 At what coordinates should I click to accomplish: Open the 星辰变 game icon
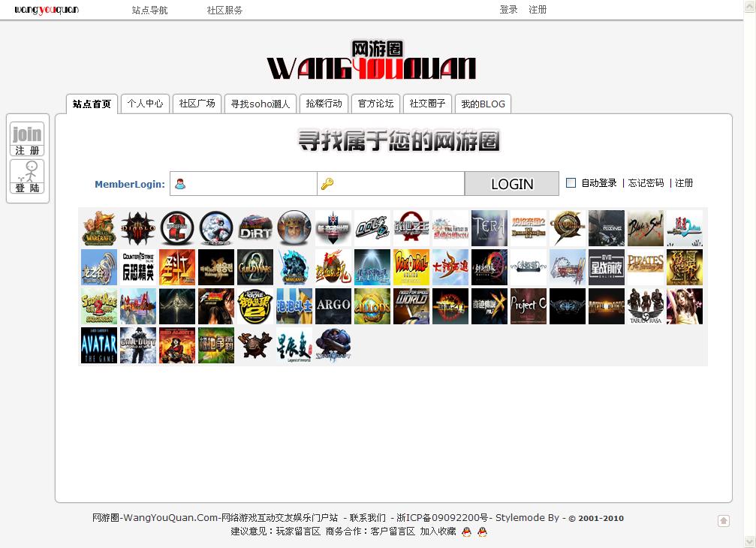pos(294,345)
